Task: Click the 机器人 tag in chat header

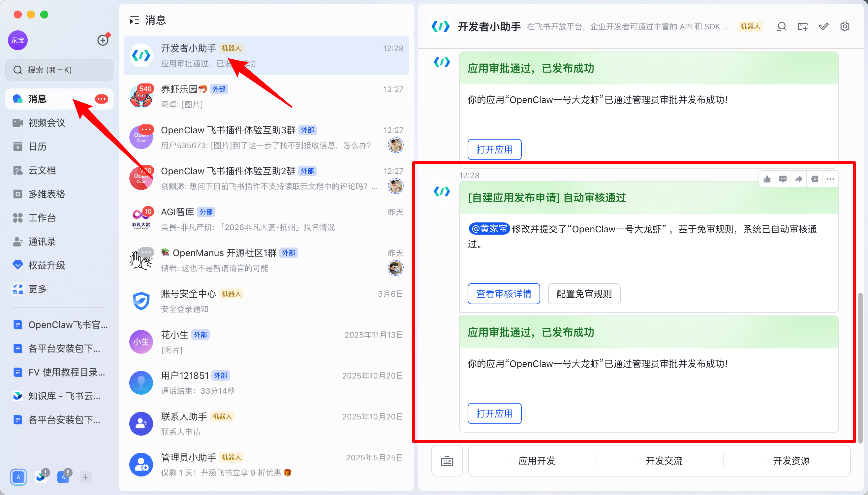Action: [x=750, y=26]
